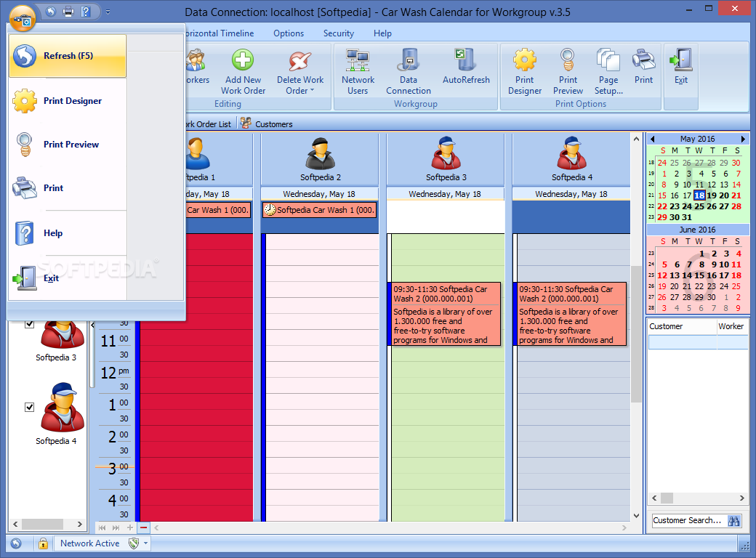The width and height of the screenshot is (756, 558).
Task: Select the Softpedia 3 worker column header
Action: coord(446,159)
